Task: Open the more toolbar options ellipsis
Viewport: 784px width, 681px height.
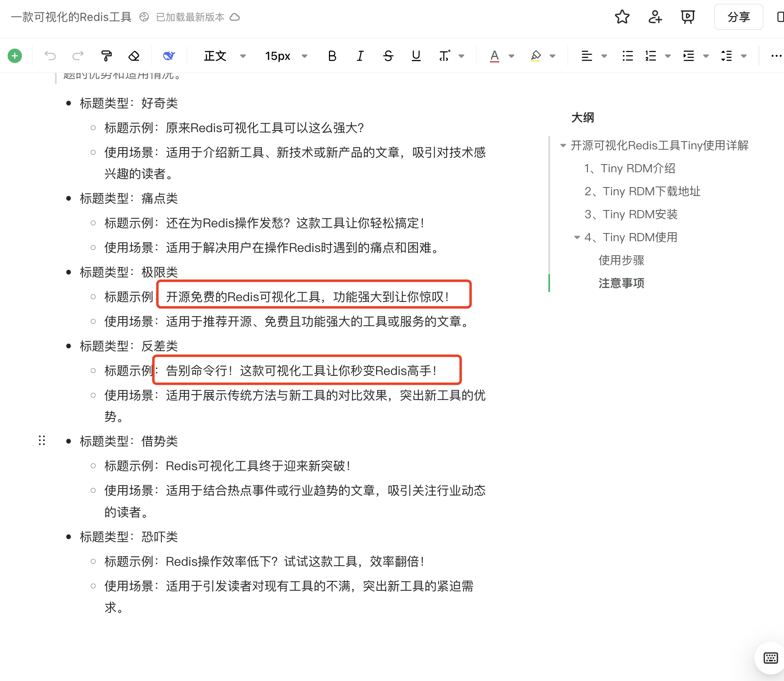Action: click(x=776, y=56)
